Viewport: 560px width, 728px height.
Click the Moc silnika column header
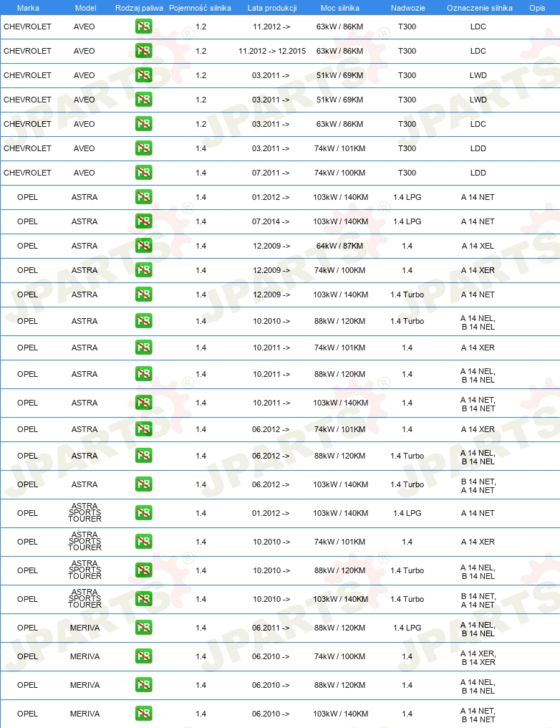click(339, 8)
